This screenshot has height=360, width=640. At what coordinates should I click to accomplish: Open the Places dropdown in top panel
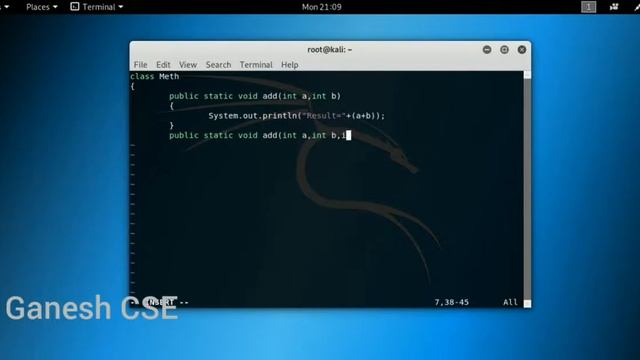42,7
